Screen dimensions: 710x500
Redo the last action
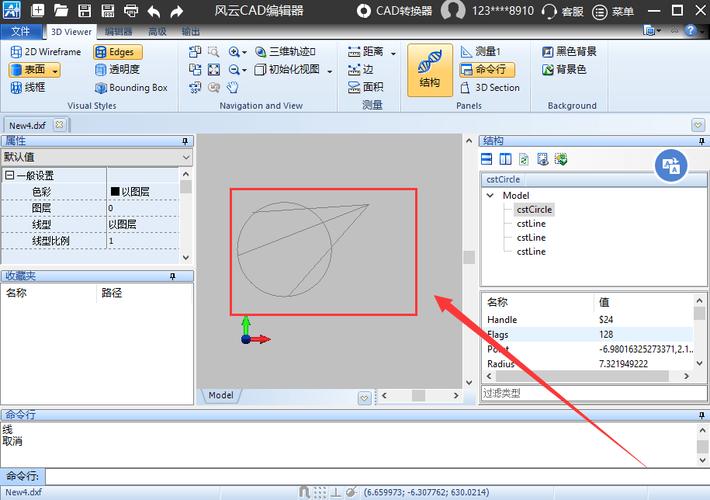(177, 10)
